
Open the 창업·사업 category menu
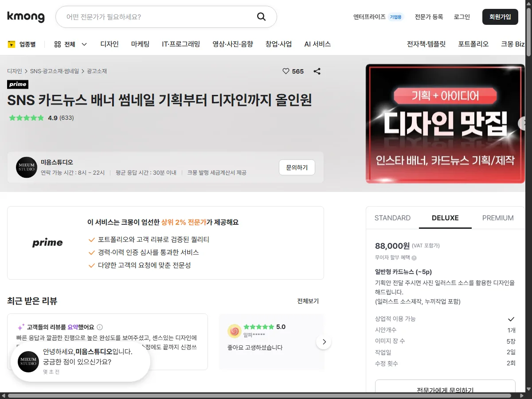[x=278, y=44]
